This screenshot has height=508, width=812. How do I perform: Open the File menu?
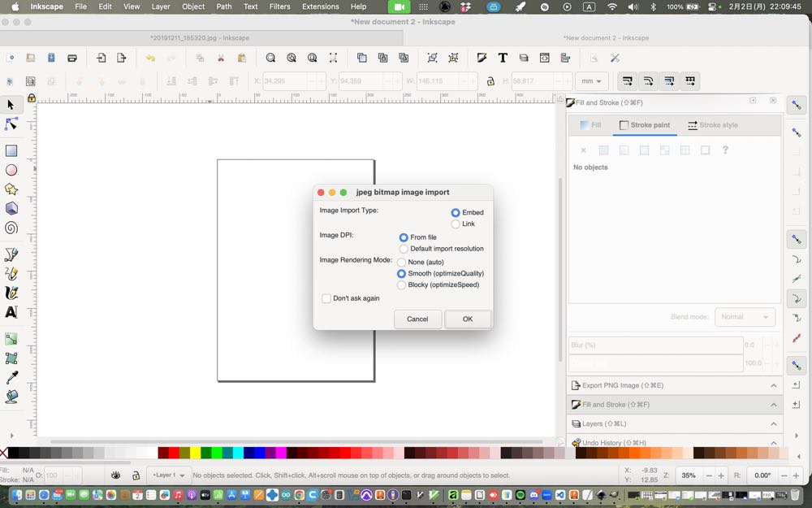80,7
